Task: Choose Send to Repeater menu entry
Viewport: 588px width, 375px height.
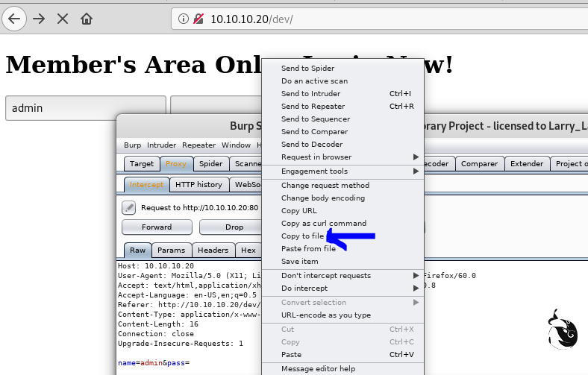Action: pyautogui.click(x=313, y=107)
